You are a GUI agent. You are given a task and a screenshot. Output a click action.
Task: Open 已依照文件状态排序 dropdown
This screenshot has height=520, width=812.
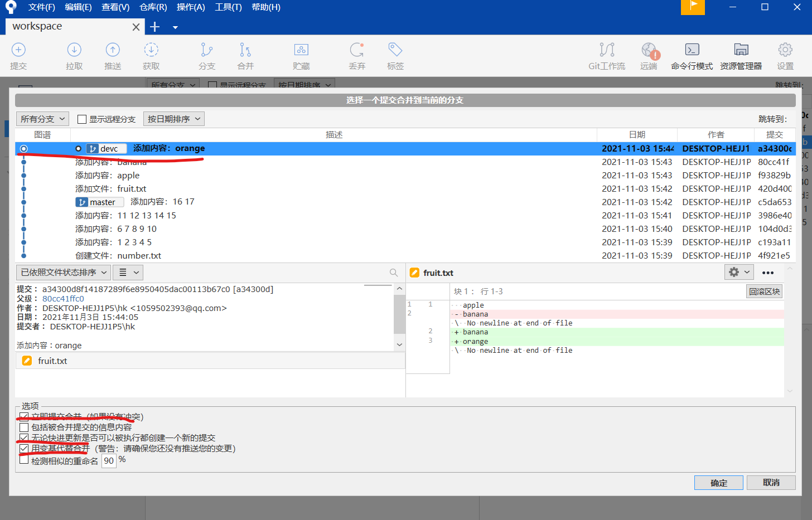click(x=63, y=272)
